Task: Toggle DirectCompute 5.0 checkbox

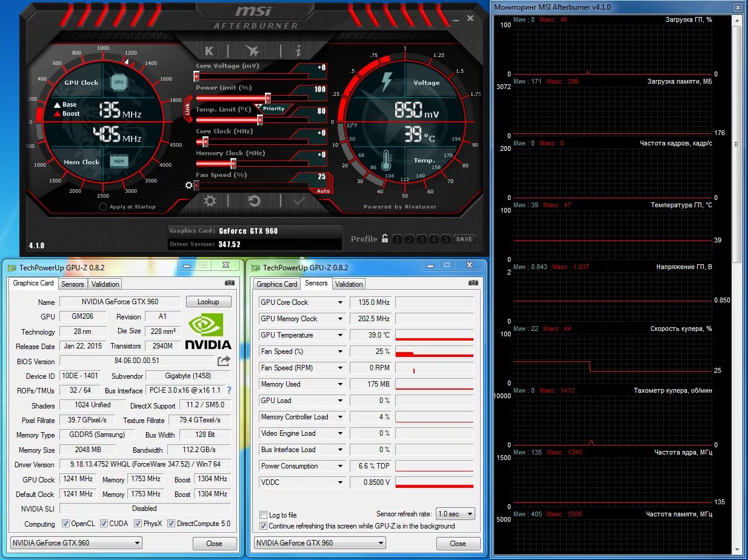Action: click(x=172, y=524)
